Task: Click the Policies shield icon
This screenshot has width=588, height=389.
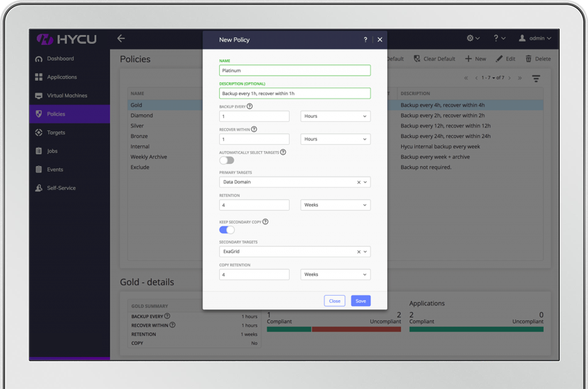Action: tap(38, 114)
